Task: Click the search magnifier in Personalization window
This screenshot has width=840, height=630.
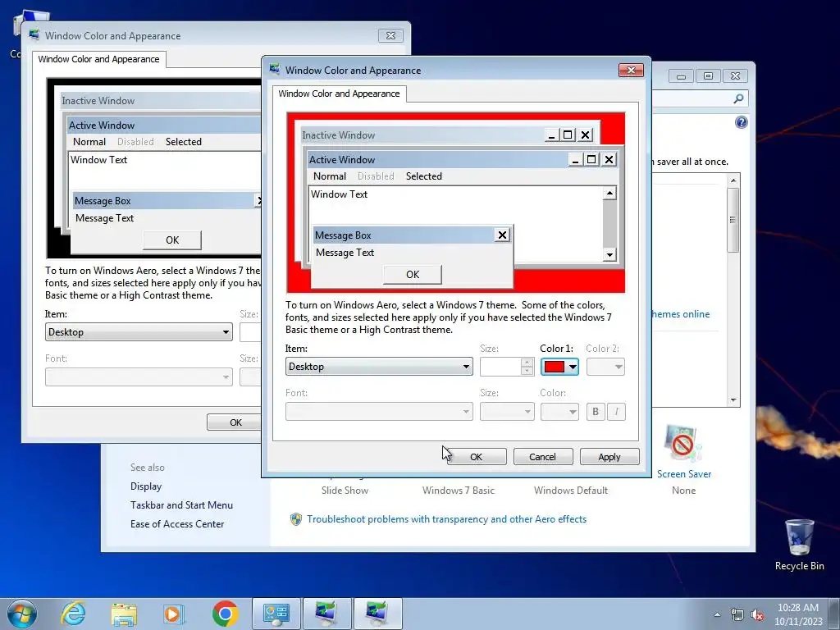Action: click(x=738, y=98)
